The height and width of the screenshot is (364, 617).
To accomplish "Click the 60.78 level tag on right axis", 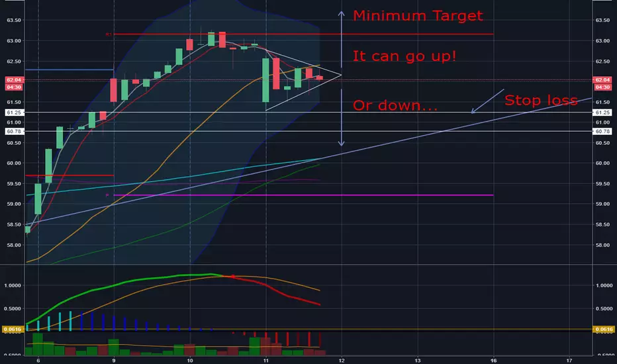I will point(602,132).
